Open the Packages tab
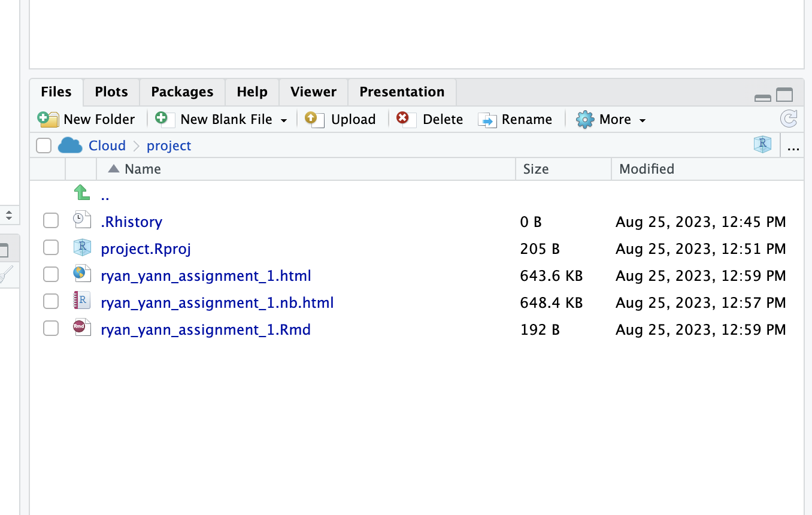 [x=182, y=92]
